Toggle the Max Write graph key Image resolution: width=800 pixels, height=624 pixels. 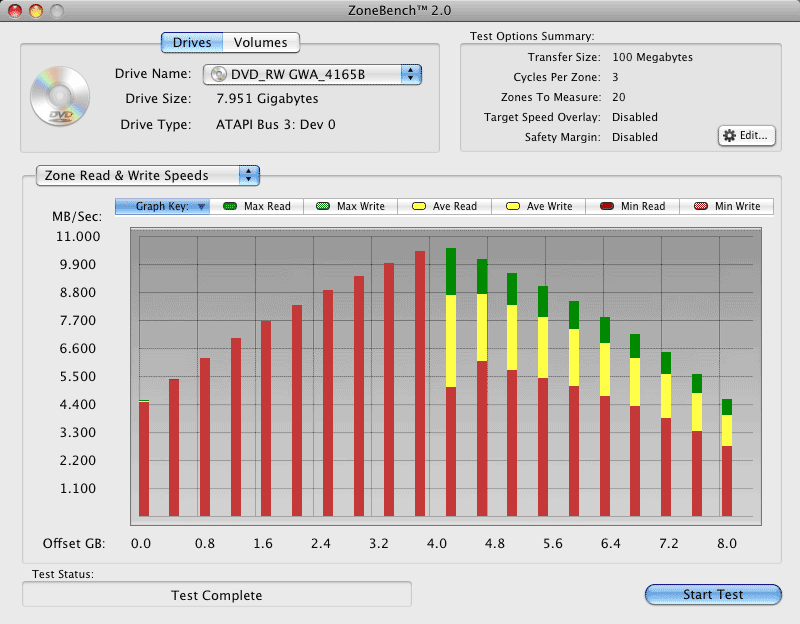point(351,206)
